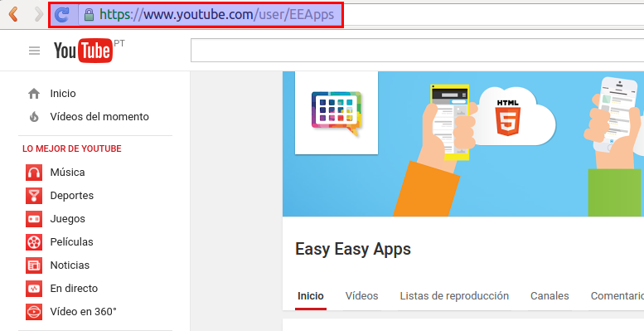Open the Juegos channel link

click(x=68, y=219)
